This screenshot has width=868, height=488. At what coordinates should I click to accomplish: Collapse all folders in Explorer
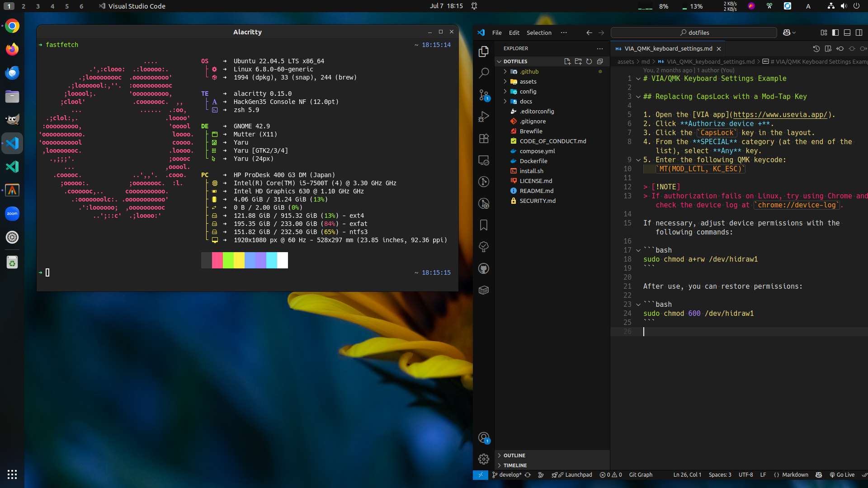[600, 61]
